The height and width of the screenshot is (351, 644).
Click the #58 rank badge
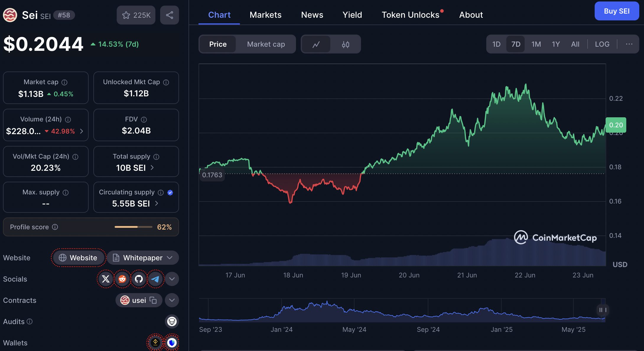tap(64, 15)
